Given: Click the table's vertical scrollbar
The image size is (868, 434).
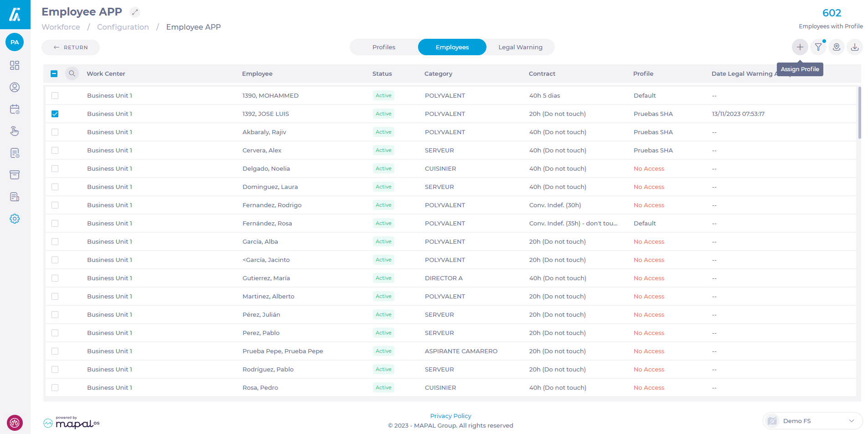Looking at the screenshot, I should click(x=859, y=112).
